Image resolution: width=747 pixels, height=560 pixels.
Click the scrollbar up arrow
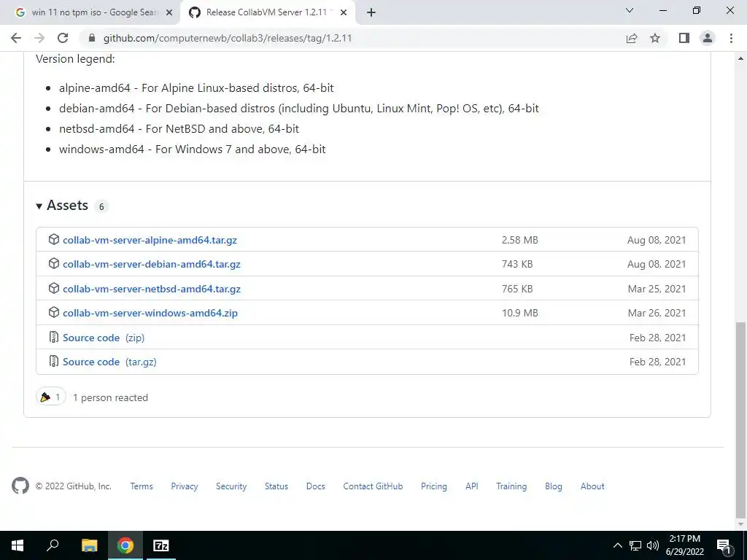[741, 58]
